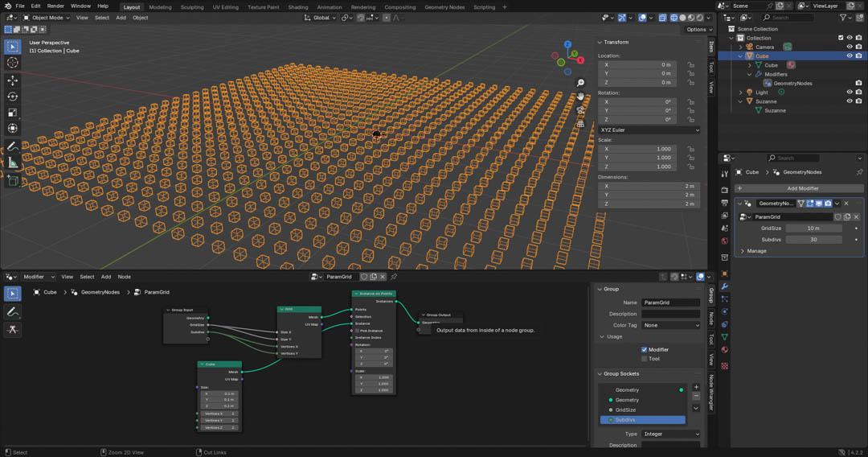Select the Move tool in viewport toolbar
The image size is (868, 457).
[x=13, y=80]
